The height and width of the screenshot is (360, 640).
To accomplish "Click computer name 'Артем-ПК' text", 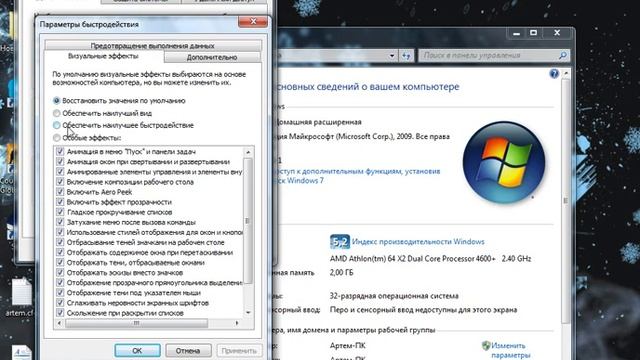I will tap(348, 346).
